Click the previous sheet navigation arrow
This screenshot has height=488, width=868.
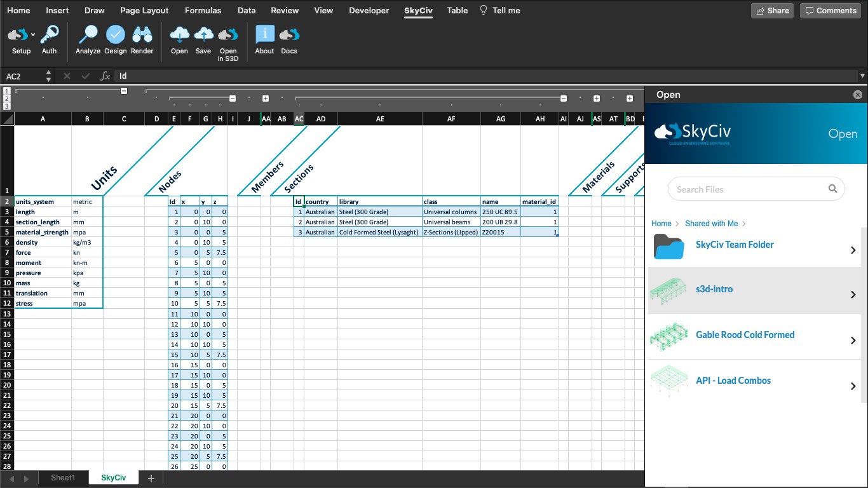coord(11,478)
